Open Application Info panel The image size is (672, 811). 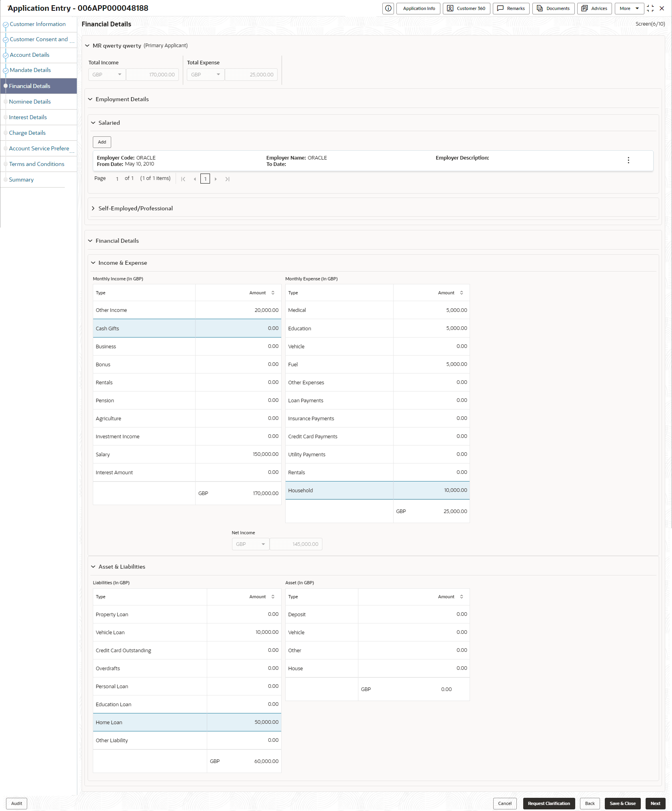point(418,8)
